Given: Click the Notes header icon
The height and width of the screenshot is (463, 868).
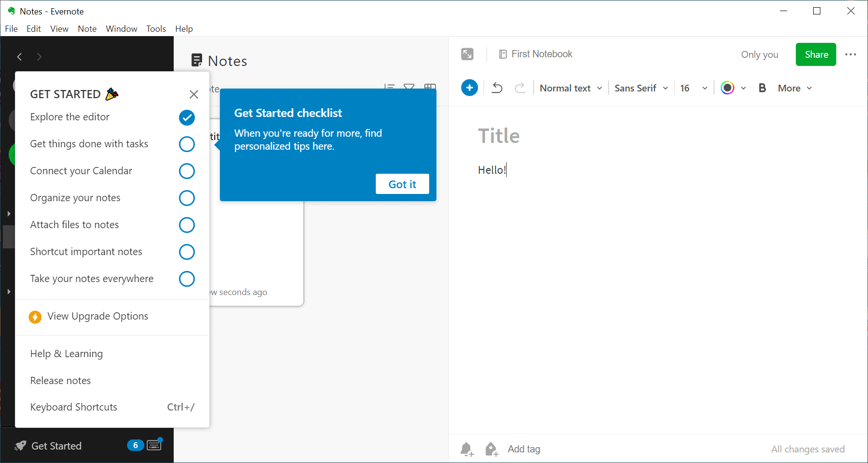Looking at the screenshot, I should point(197,60).
